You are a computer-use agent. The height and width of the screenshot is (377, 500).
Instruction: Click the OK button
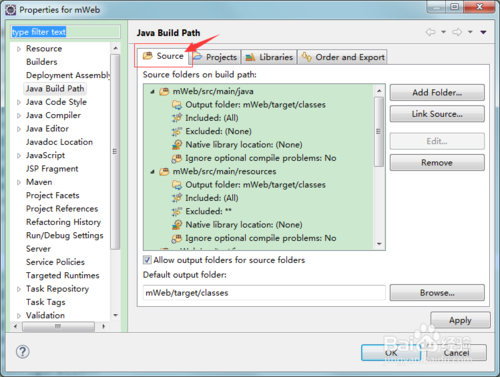(x=391, y=352)
